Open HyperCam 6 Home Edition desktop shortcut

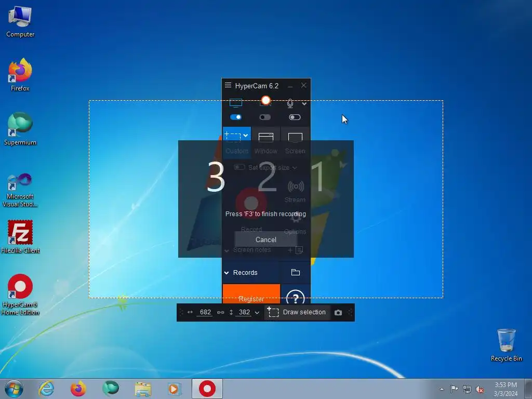tap(20, 295)
